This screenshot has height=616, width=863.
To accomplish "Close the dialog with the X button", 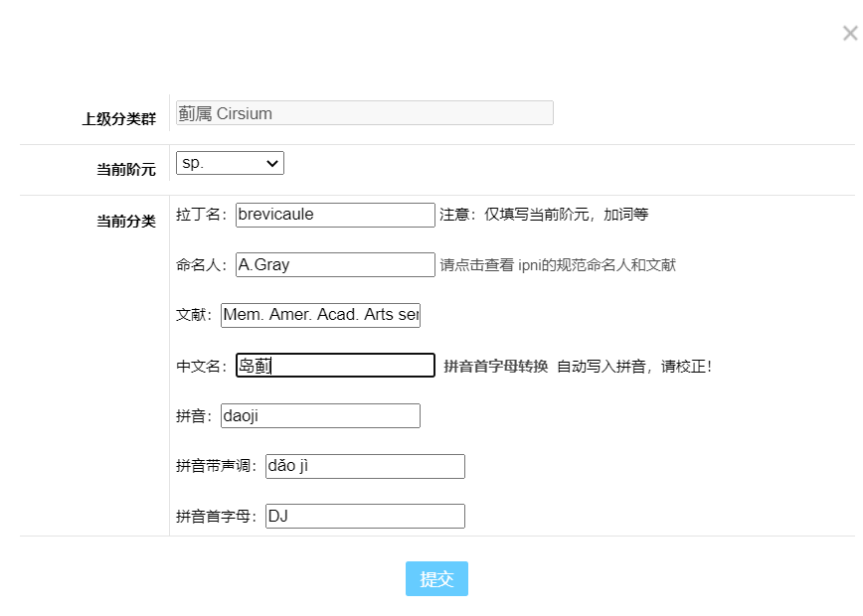I will tap(848, 33).
